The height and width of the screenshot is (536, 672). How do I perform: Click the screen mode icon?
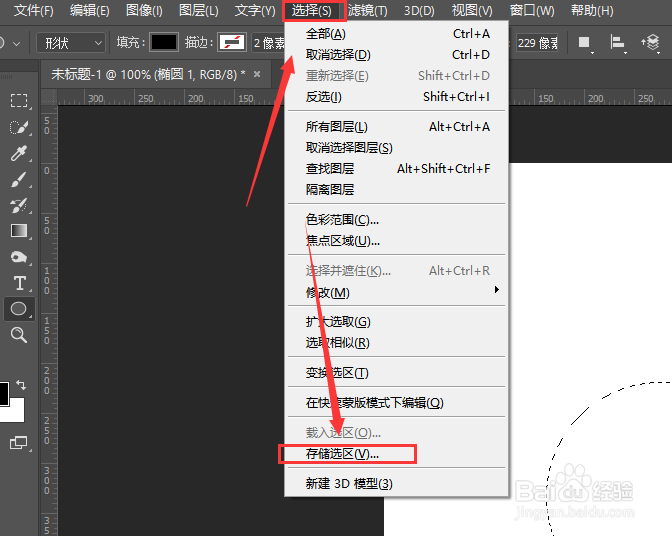[18, 443]
